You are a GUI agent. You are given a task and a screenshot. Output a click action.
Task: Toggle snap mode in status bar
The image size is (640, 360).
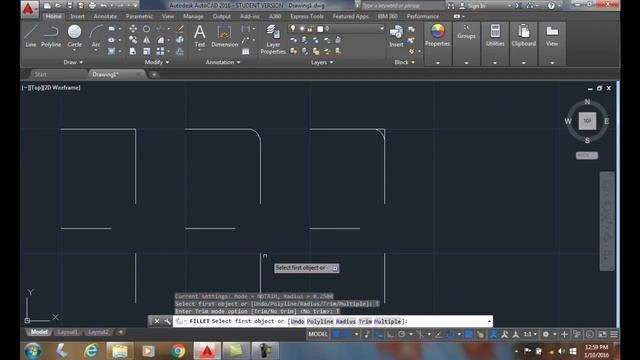click(x=347, y=334)
